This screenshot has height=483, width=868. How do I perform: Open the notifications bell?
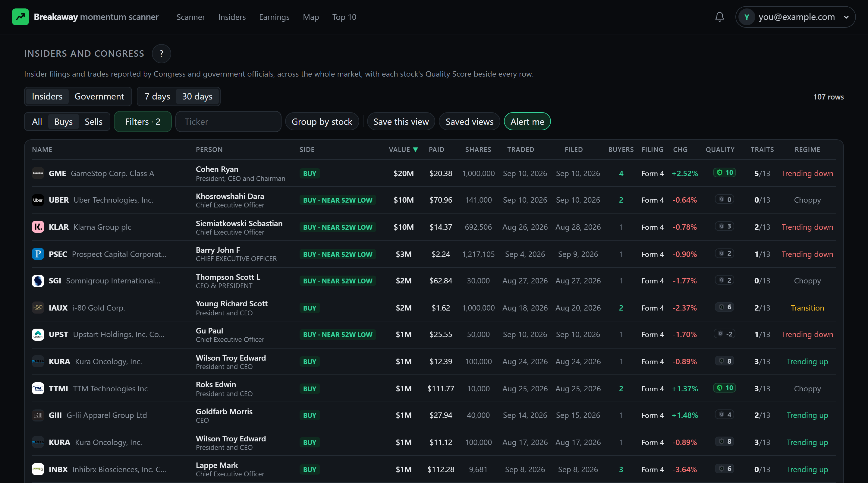click(x=719, y=17)
